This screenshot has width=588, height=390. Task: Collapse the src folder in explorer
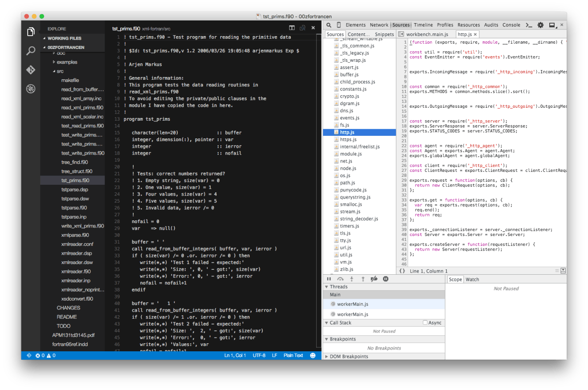(x=54, y=71)
